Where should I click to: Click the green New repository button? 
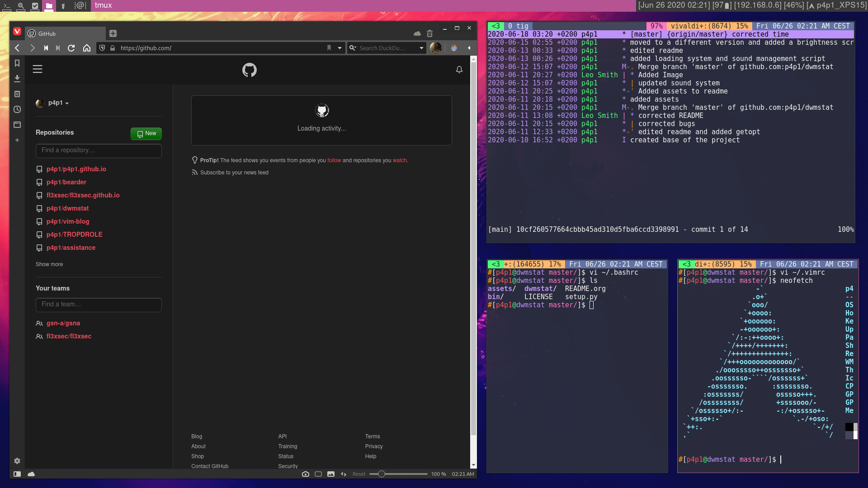pos(146,133)
